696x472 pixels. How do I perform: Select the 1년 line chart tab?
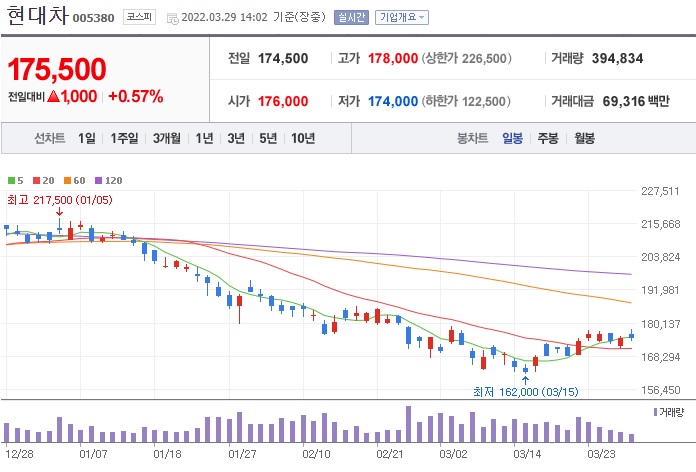coord(205,138)
